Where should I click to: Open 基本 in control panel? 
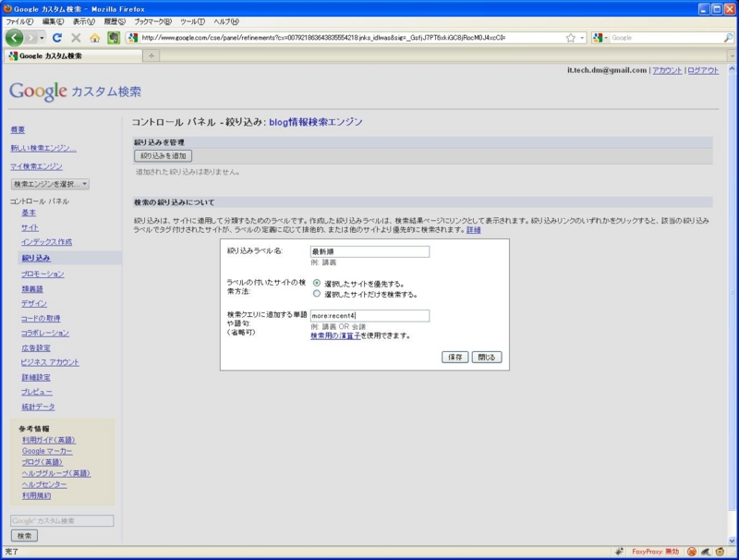pos(29,213)
